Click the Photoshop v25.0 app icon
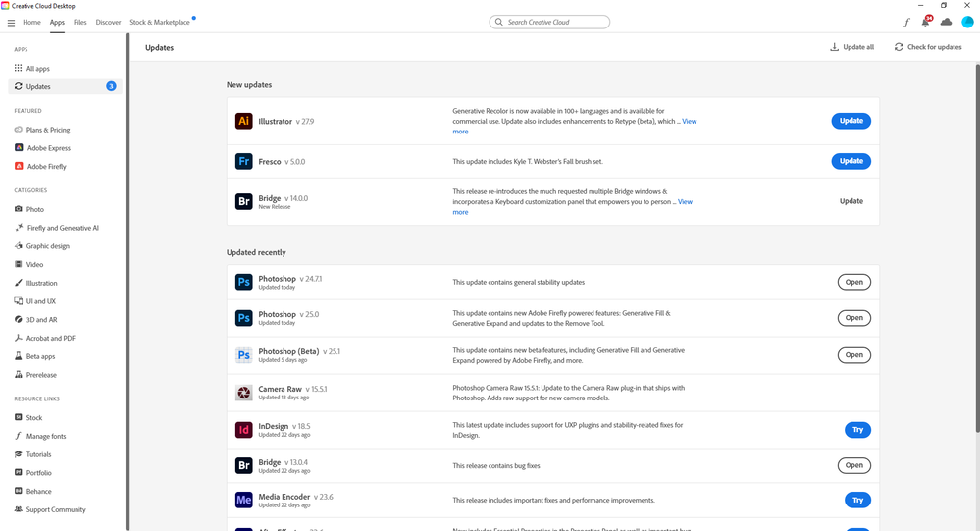This screenshot has height=531, width=980. click(x=243, y=318)
